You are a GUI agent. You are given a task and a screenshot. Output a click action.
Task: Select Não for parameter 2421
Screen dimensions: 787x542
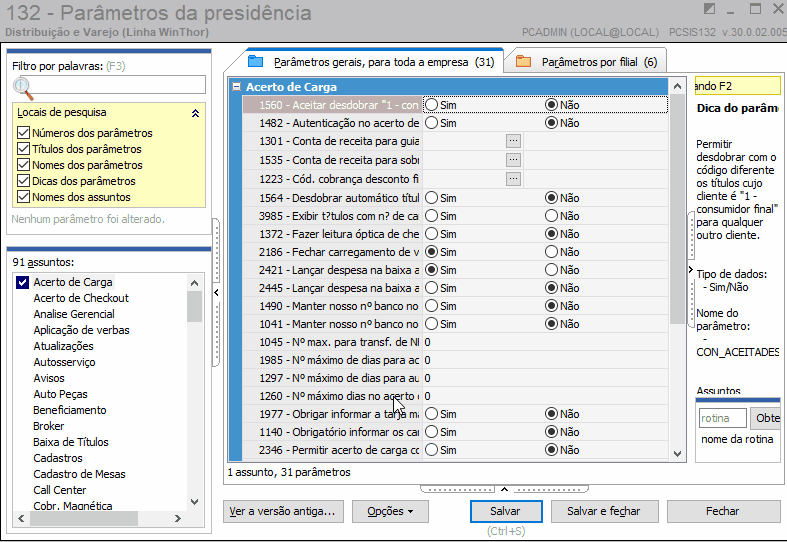551,270
